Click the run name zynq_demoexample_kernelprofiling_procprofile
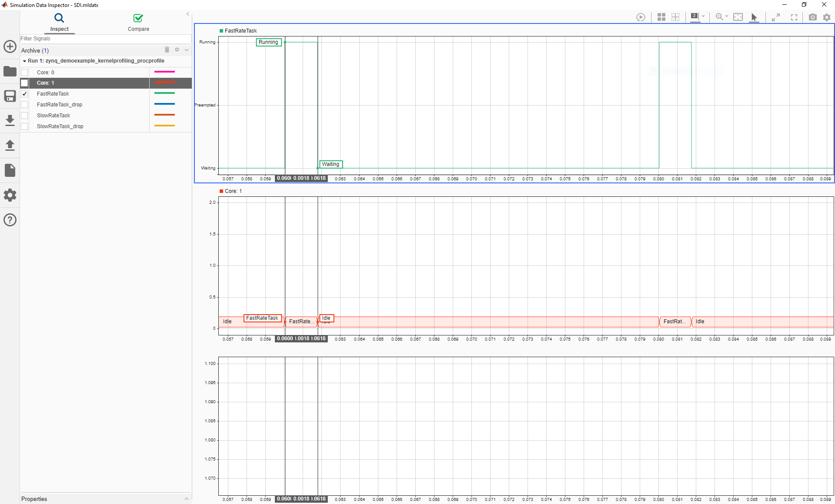The height and width of the screenshot is (504, 835). coord(105,61)
